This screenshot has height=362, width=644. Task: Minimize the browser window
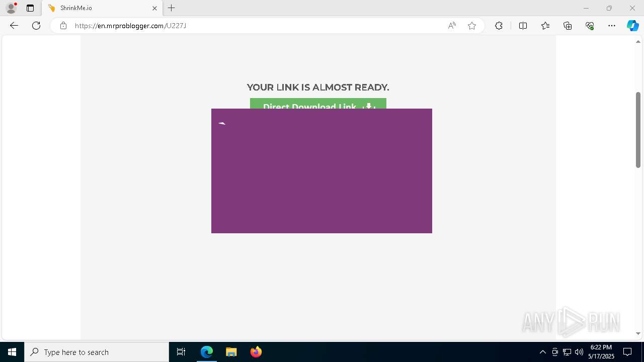pyautogui.click(x=586, y=8)
